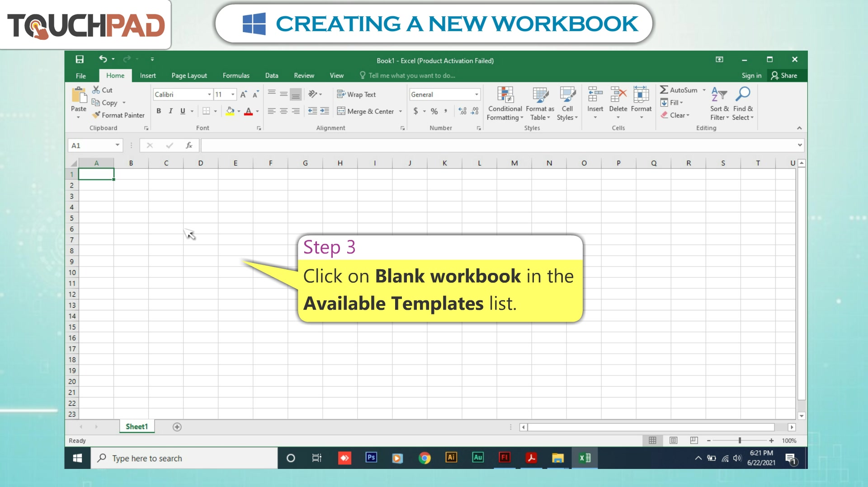
Task: Open the Calibri font name dropdown
Action: coord(209,94)
